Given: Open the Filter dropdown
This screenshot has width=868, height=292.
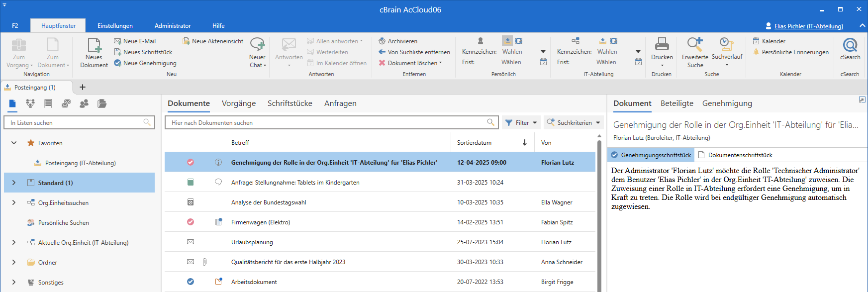Looking at the screenshot, I should 521,122.
